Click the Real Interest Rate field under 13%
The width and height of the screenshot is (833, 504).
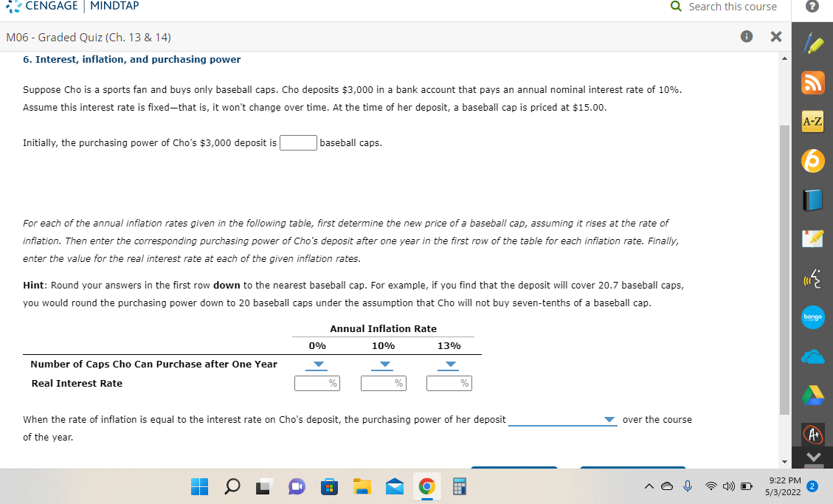click(x=449, y=382)
